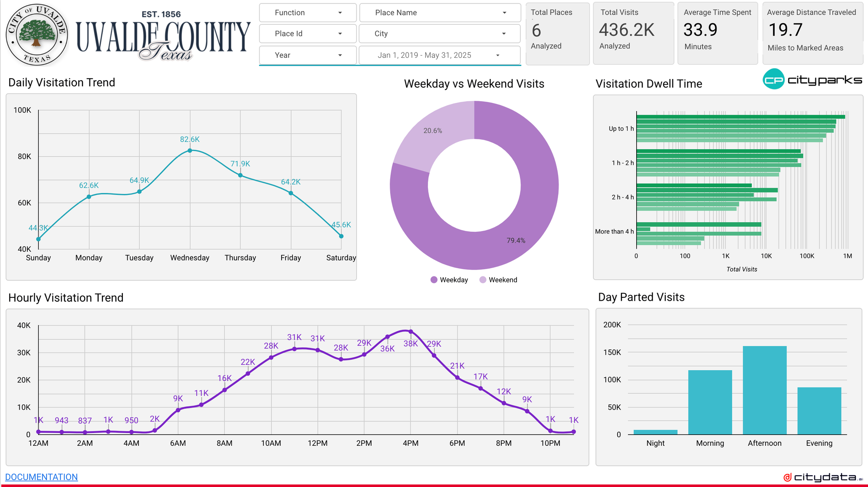The image size is (868, 487).
Task: Open the DOCUMENTATION link
Action: 41,477
